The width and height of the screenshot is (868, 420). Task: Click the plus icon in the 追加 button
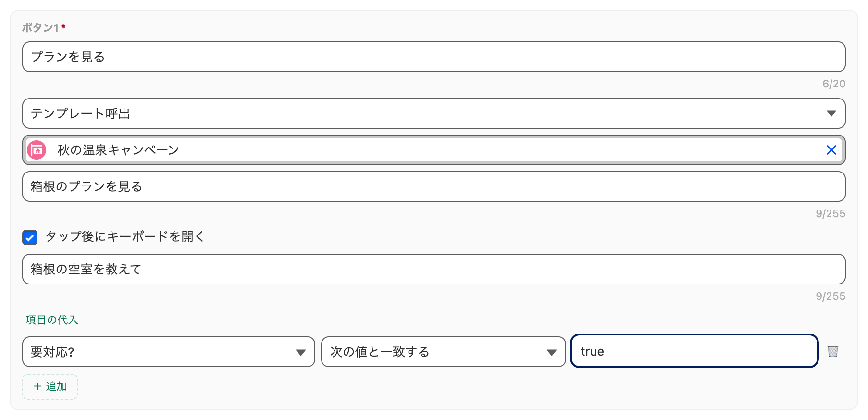[x=37, y=386]
